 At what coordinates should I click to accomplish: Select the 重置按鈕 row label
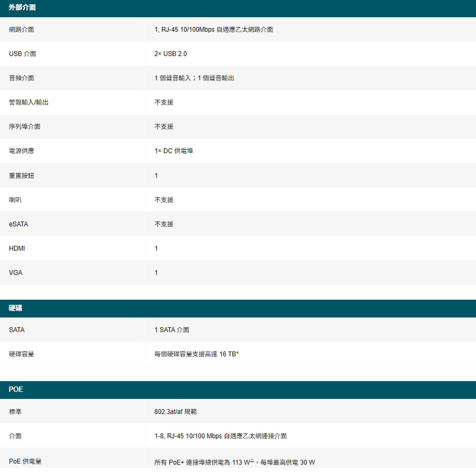[x=21, y=176]
